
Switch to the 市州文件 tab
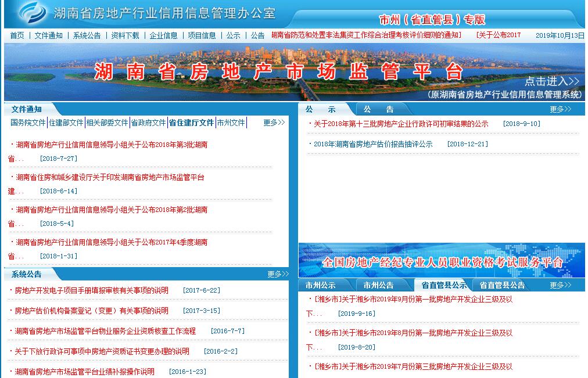click(x=231, y=123)
